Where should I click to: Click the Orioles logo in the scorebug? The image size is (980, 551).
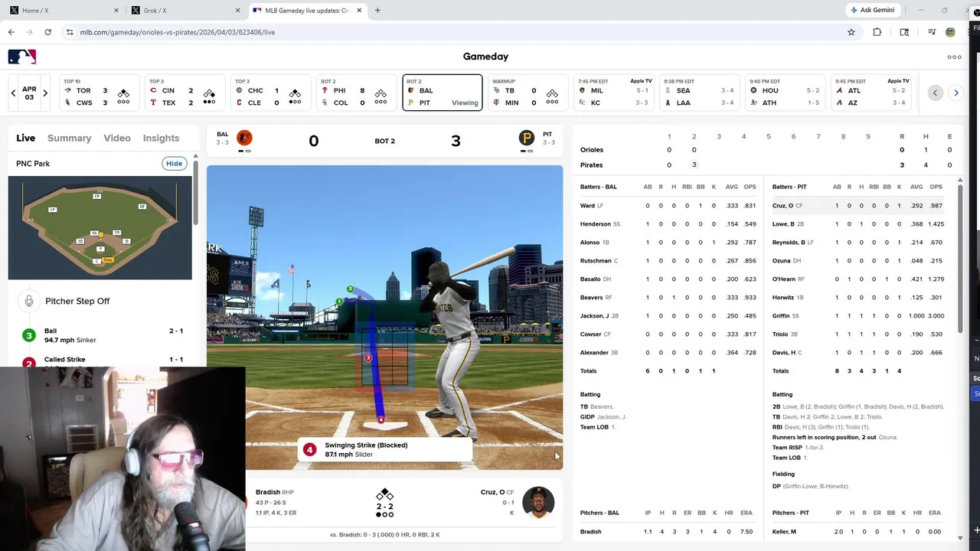(x=244, y=138)
